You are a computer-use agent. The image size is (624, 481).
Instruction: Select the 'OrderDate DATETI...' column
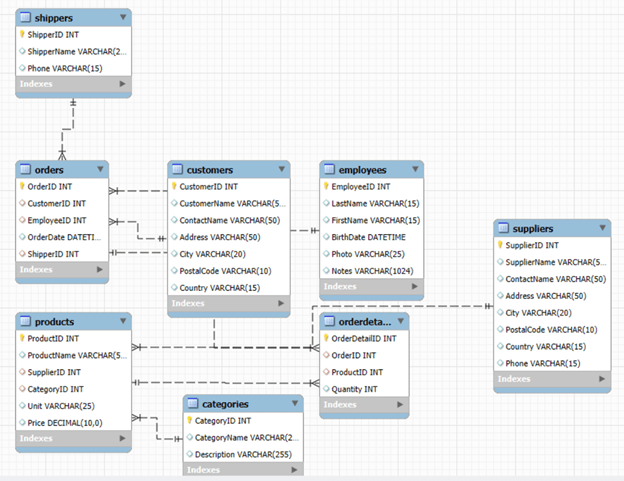pos(64,237)
